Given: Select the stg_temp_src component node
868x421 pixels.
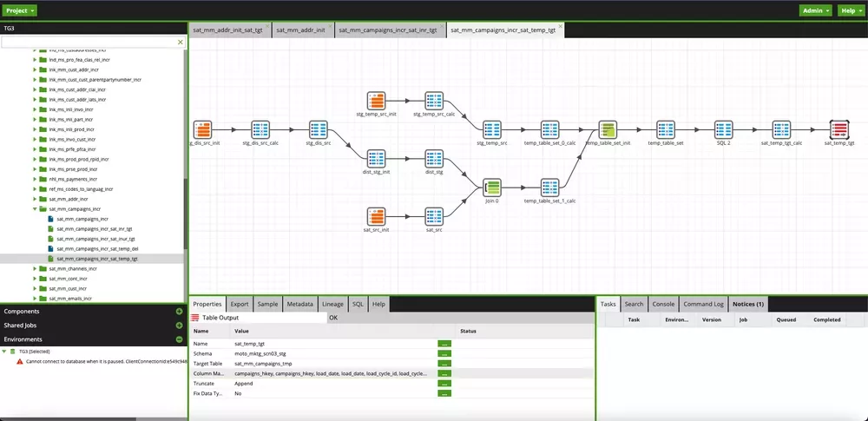Looking at the screenshot, I should [491, 129].
